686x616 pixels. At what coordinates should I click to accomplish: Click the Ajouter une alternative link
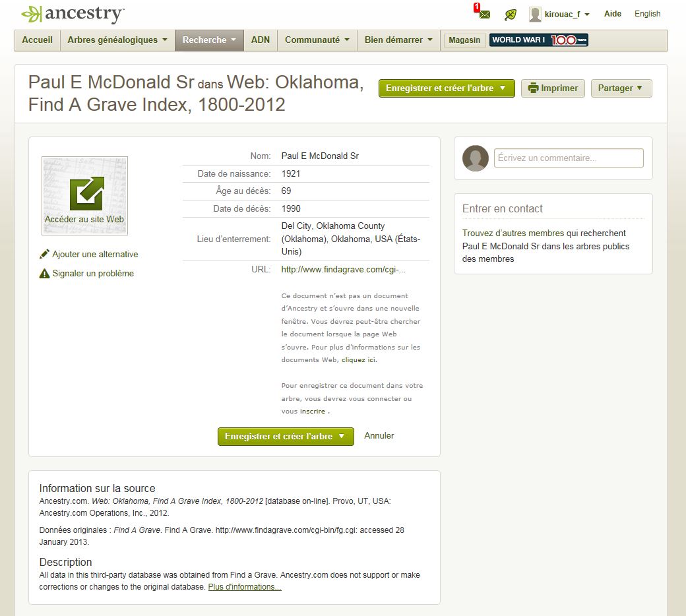95,254
